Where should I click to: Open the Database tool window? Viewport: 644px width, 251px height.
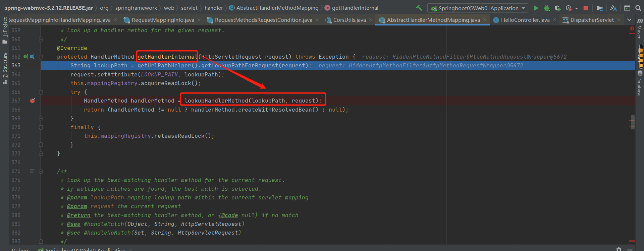coord(640,83)
